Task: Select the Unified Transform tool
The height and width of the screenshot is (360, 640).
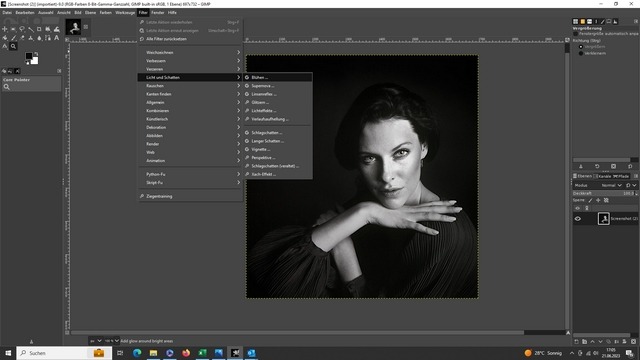Action: pyautogui.click(x=48, y=29)
